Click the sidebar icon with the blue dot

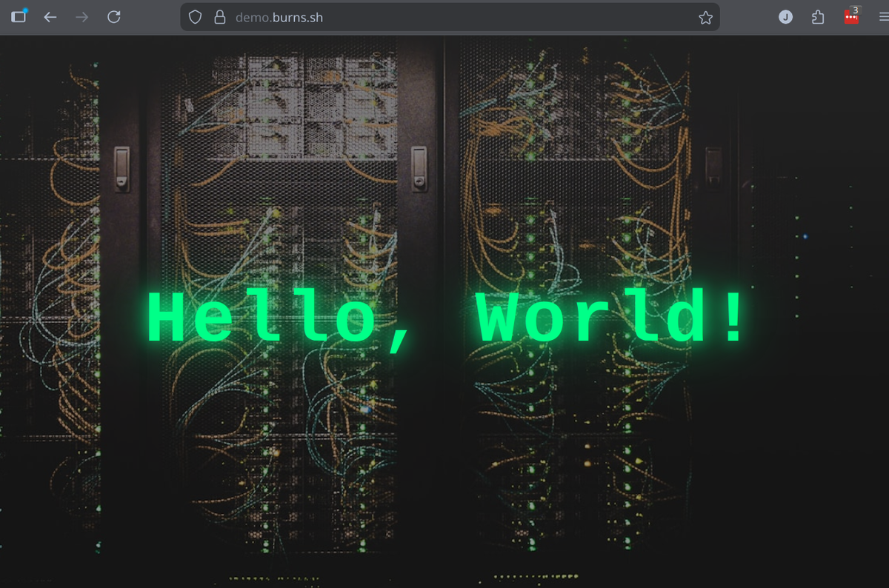click(x=19, y=16)
